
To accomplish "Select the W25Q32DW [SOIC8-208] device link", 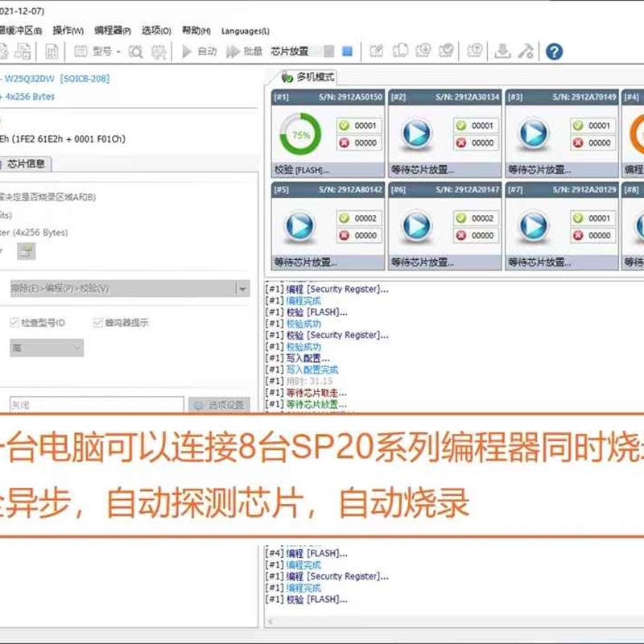I will click(58, 79).
